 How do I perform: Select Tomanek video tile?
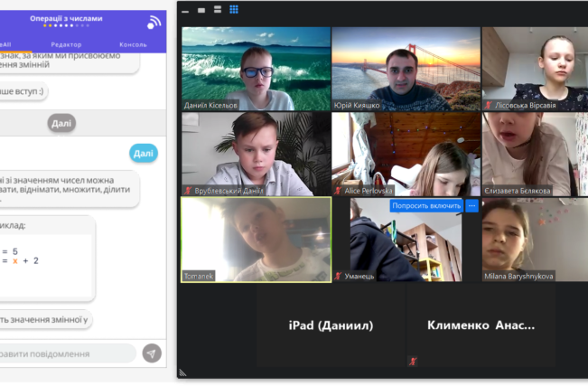(x=257, y=240)
